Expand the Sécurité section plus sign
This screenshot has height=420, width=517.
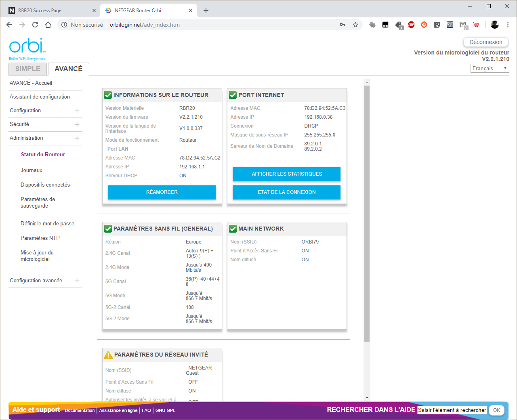pyautogui.click(x=77, y=124)
